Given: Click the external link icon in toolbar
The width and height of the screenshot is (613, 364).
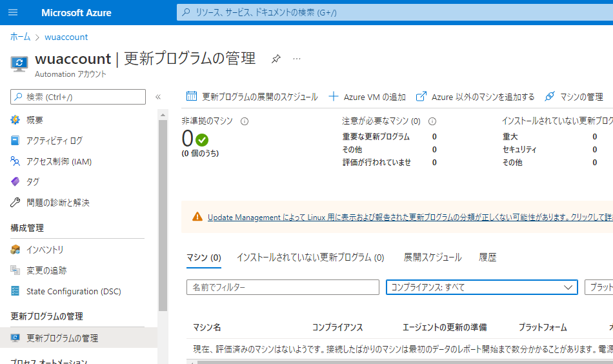Looking at the screenshot, I should [421, 96].
